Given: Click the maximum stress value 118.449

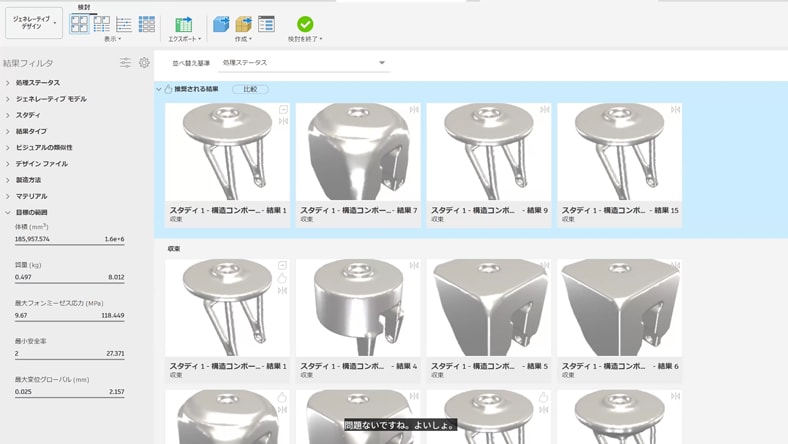Looking at the screenshot, I should click(x=113, y=315).
